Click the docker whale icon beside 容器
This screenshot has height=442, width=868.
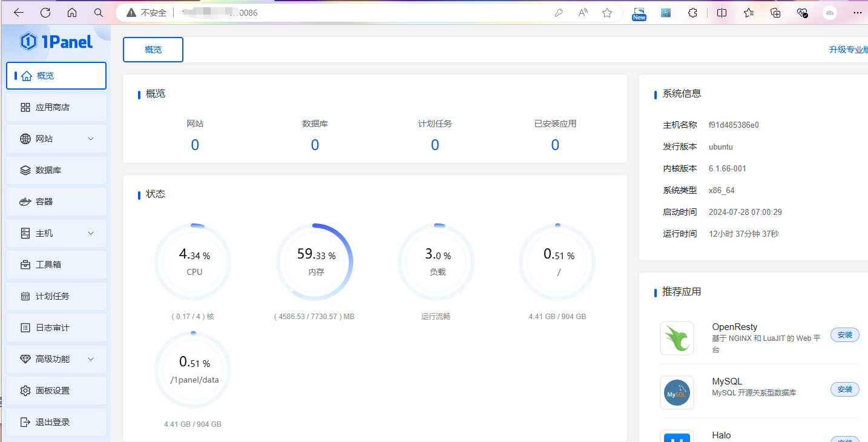click(25, 202)
